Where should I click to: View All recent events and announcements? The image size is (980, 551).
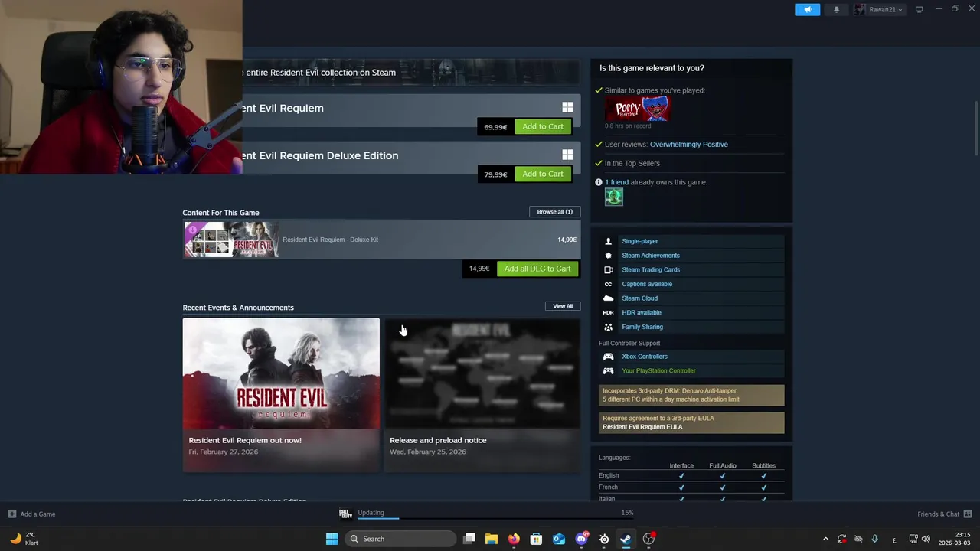[x=563, y=306]
